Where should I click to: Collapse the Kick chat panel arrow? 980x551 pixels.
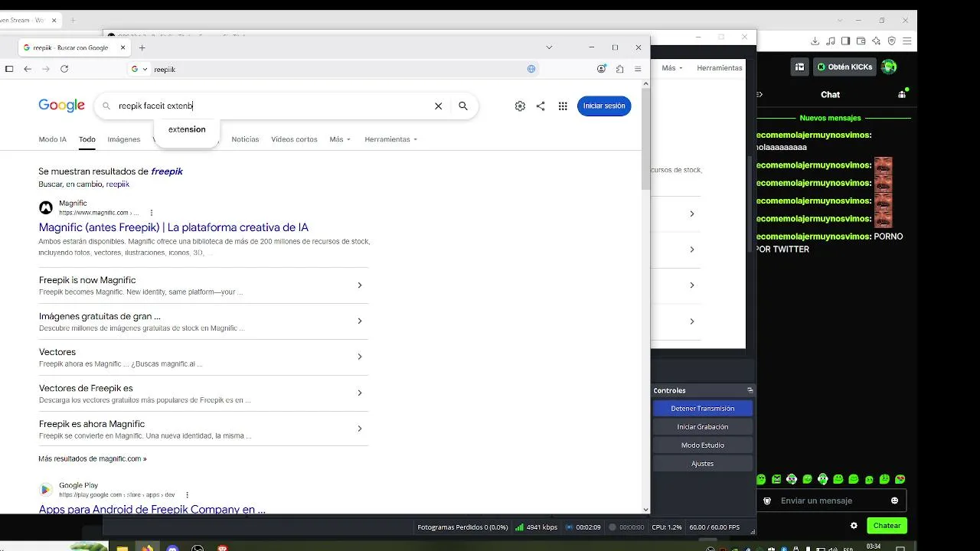pyautogui.click(x=759, y=94)
